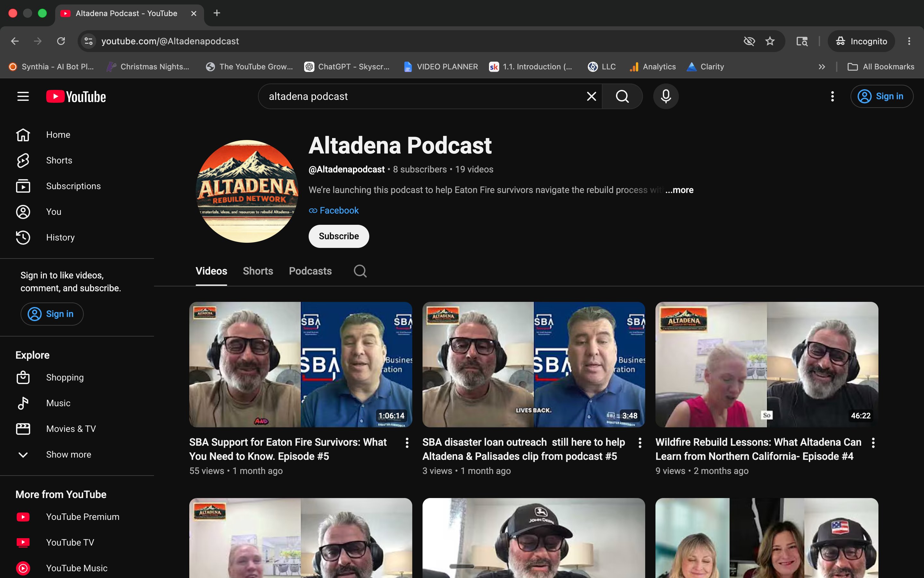Click the browser address bar URL

point(170,41)
